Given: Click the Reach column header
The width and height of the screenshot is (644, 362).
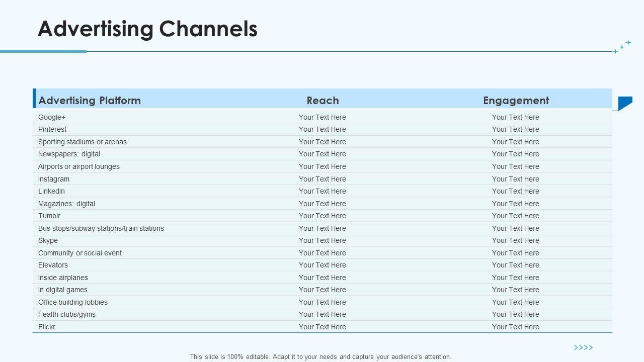Looking at the screenshot, I should click(323, 100).
